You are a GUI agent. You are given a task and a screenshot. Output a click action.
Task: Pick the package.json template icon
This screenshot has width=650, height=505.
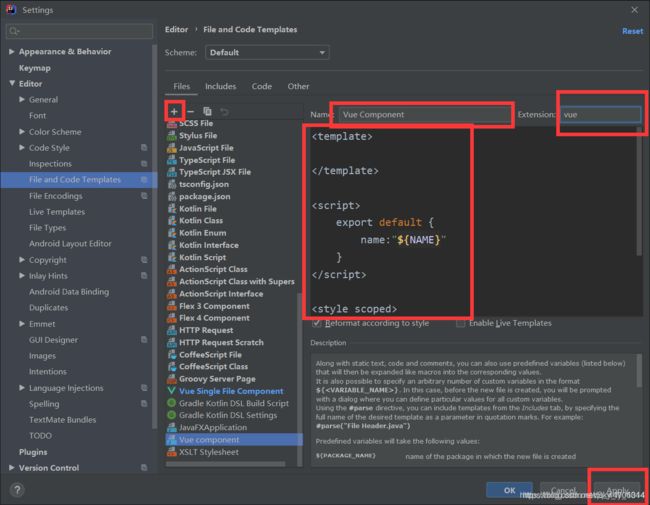(x=172, y=197)
